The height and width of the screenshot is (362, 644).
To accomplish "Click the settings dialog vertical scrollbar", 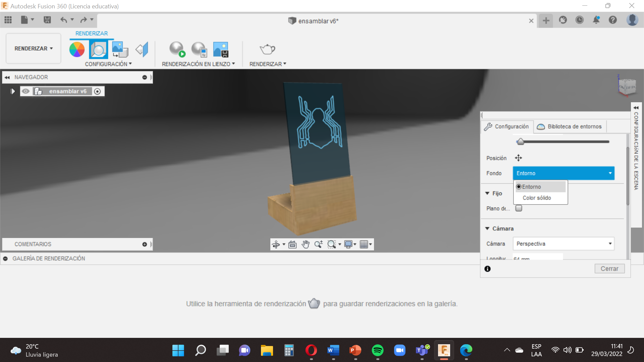I will tap(628, 176).
